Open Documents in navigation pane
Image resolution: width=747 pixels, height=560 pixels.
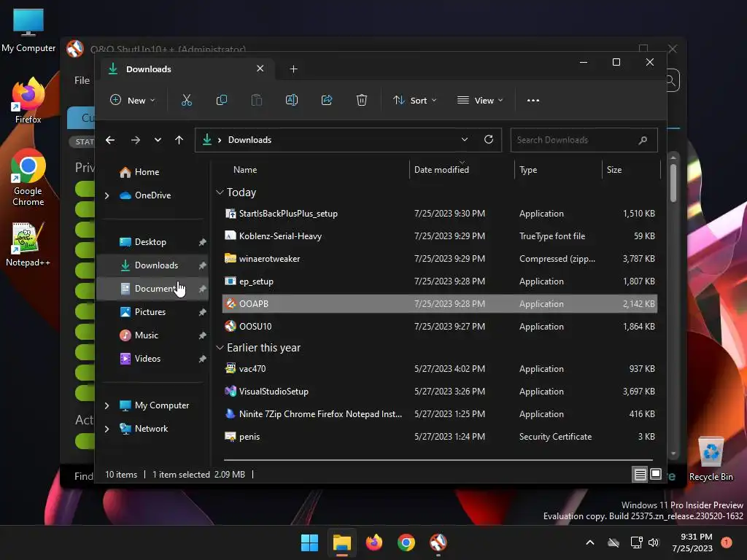(152, 289)
